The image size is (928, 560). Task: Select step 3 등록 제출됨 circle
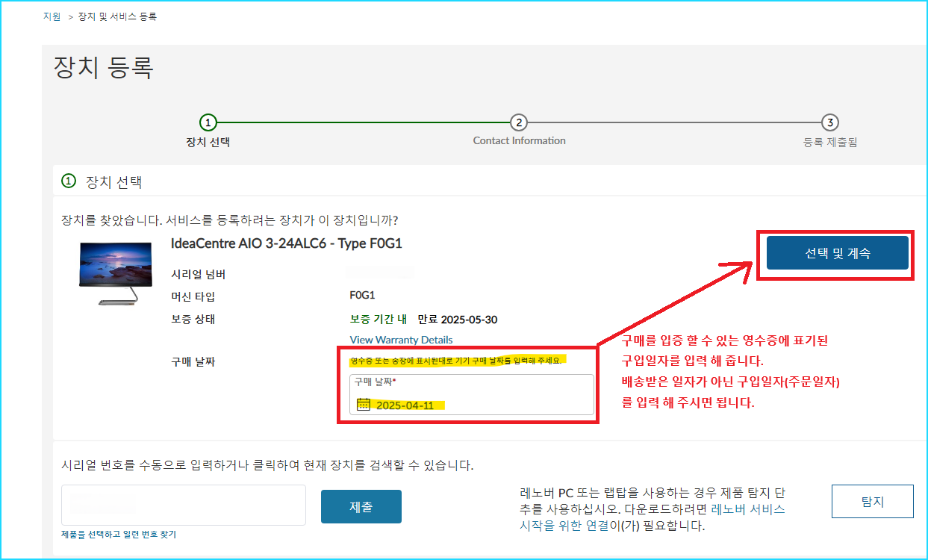click(x=829, y=122)
